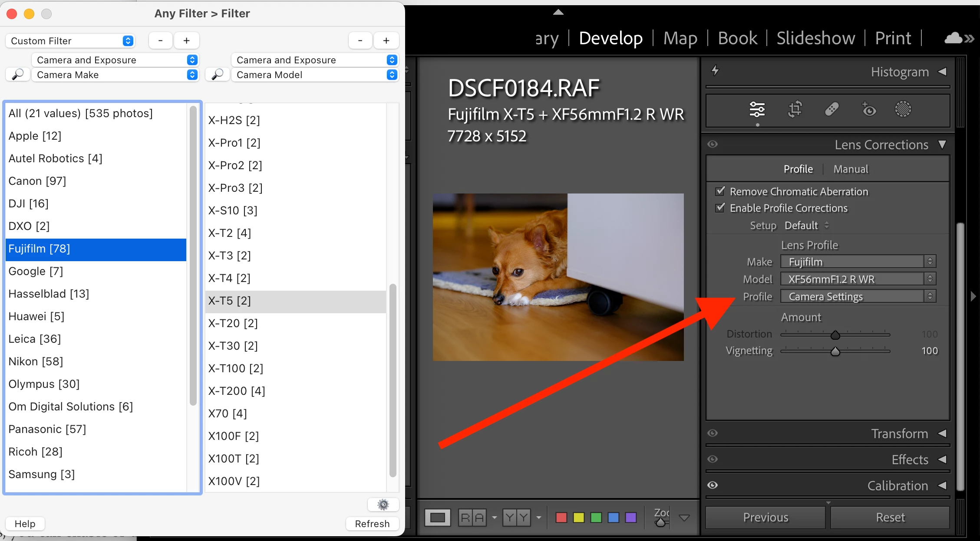Viewport: 980px width, 541px height.
Task: Open the Custom Filter preset dropdown
Action: (70, 41)
